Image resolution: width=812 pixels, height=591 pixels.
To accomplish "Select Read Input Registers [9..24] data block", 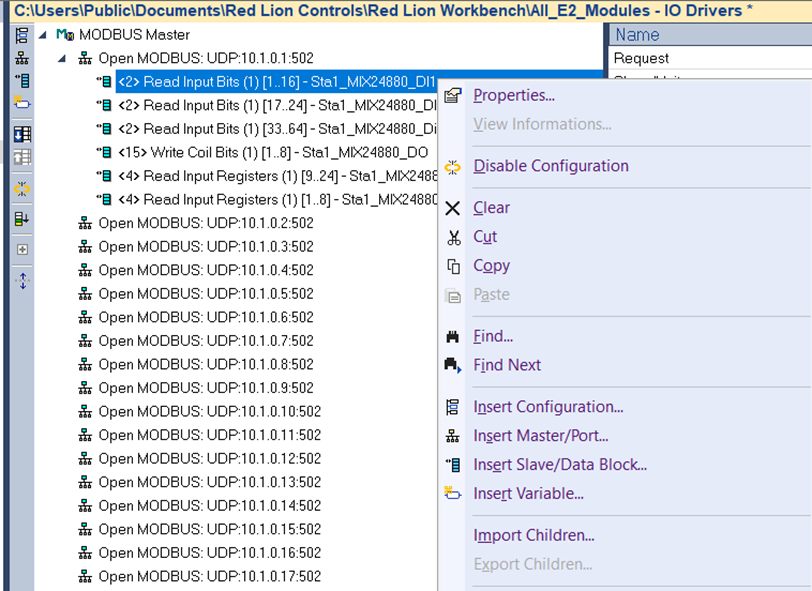I will click(277, 176).
